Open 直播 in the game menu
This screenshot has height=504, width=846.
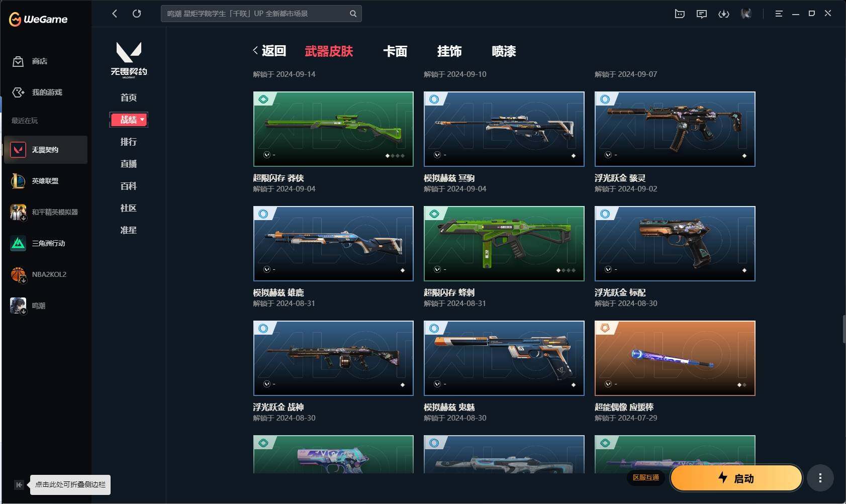point(129,164)
